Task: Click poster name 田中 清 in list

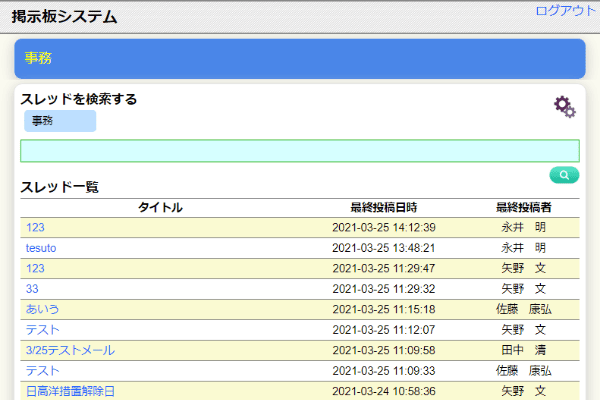Action: click(x=524, y=350)
